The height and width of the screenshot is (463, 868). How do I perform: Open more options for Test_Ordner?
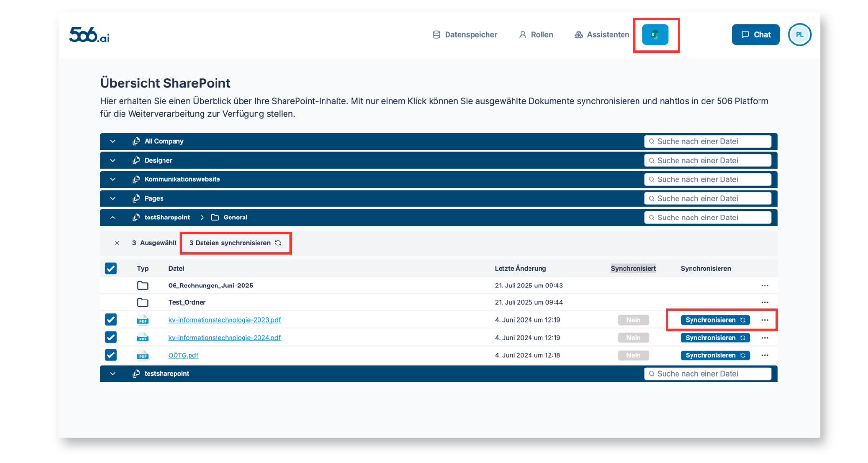coord(765,302)
